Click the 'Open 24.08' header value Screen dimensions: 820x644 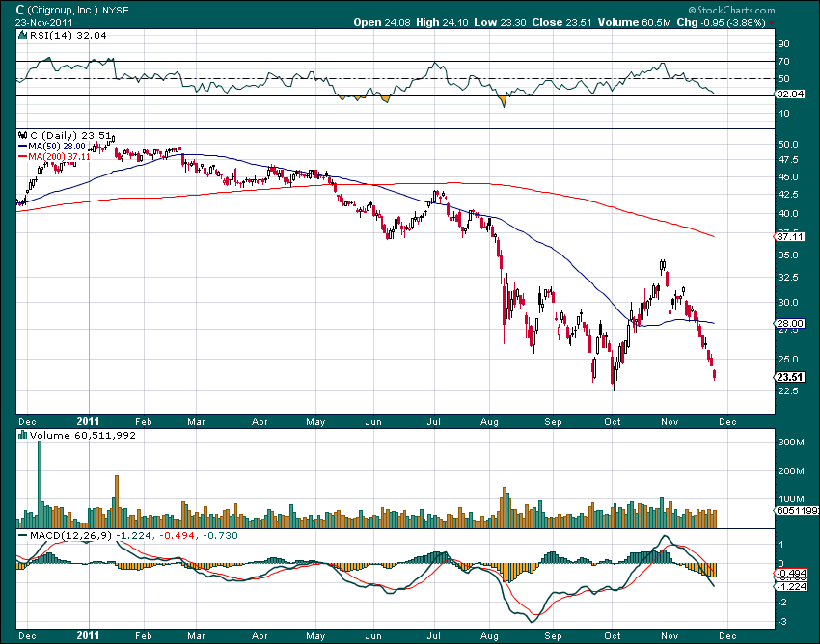pos(382,22)
